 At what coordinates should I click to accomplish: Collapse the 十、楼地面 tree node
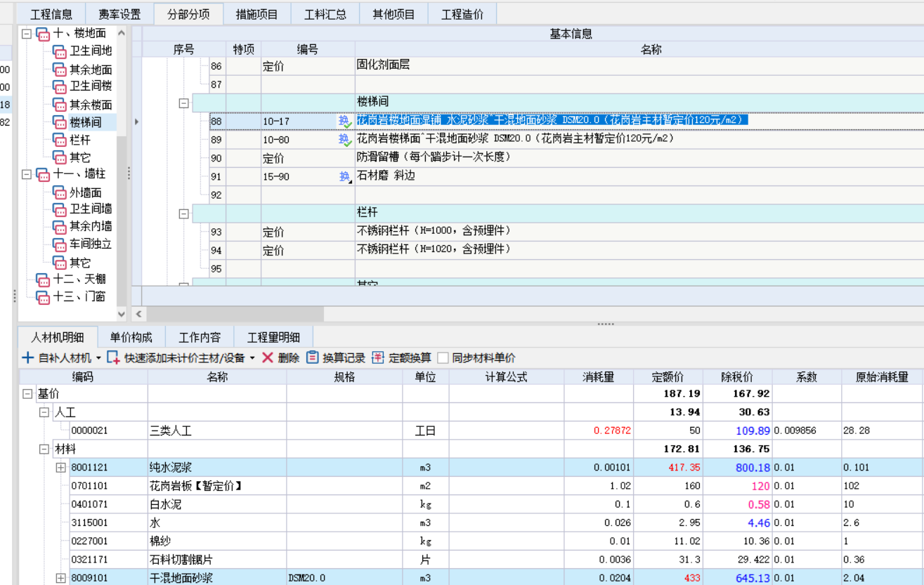27,34
